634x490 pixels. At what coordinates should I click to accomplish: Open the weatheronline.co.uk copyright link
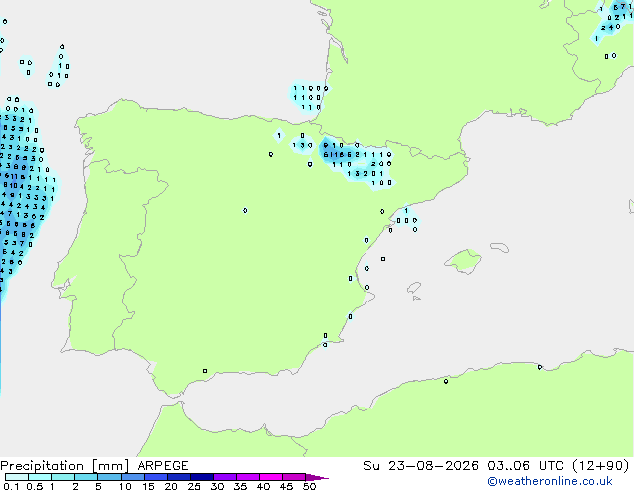550,481
